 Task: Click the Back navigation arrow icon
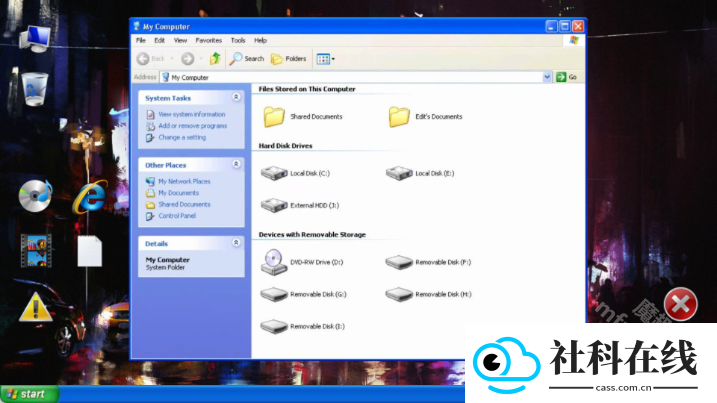coord(143,59)
